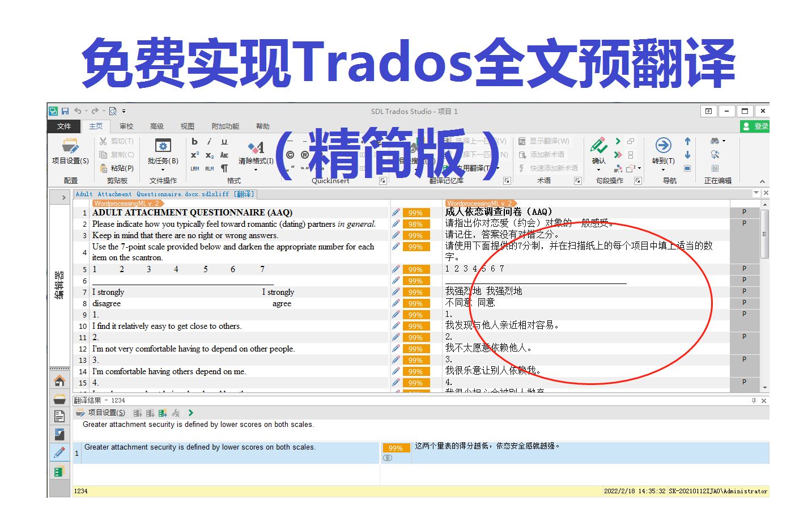Click 快速添加新术语 button
Image resolution: width=812 pixels, height=508 pixels.
pos(548,168)
